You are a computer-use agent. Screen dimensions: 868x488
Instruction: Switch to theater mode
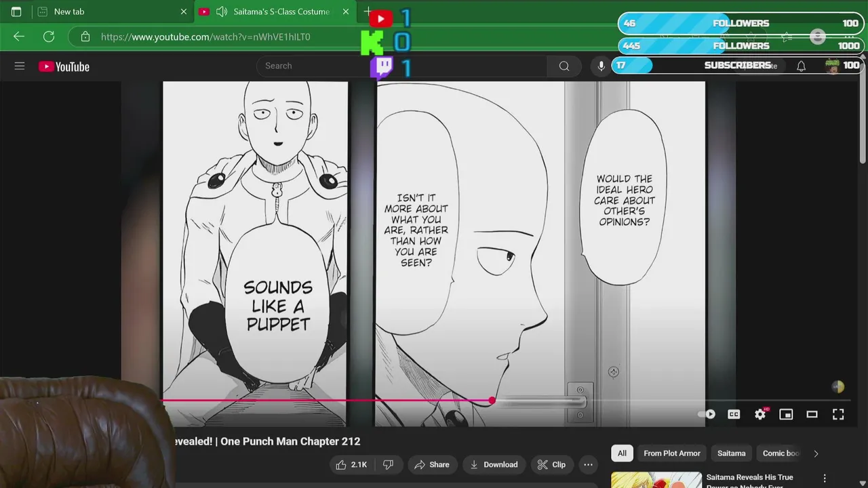pos(812,414)
